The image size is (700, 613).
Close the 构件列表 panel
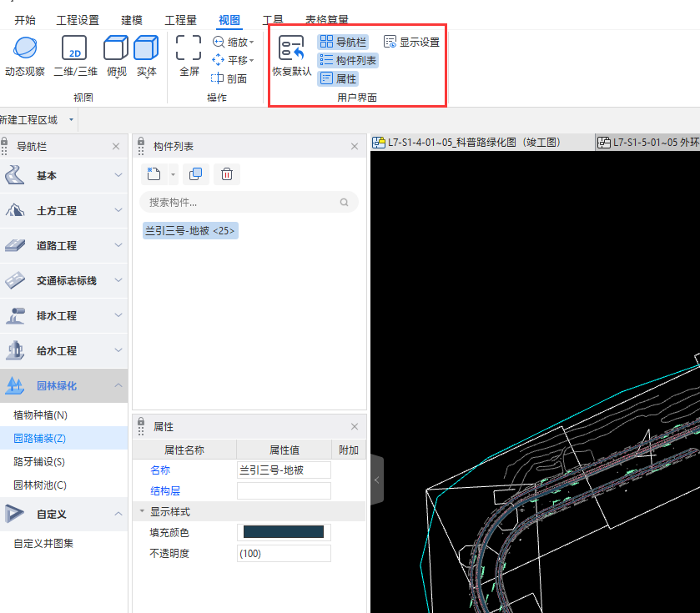pos(355,146)
